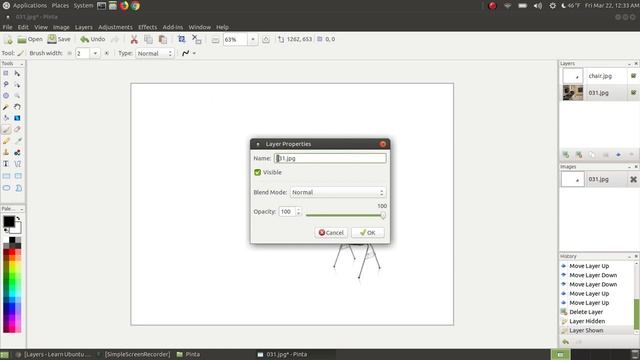The image size is (640, 360).
Task: Add a new layer in Layers panel
Action: point(566,155)
